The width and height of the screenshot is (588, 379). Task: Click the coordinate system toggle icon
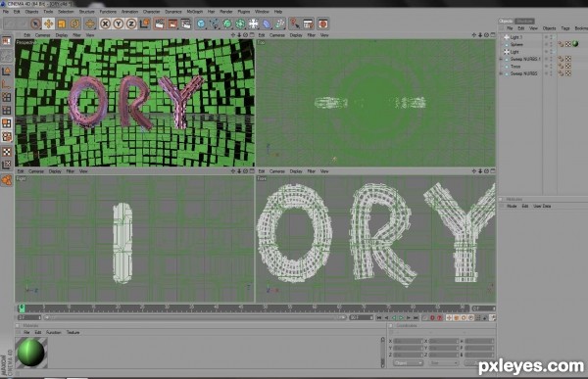coord(144,24)
